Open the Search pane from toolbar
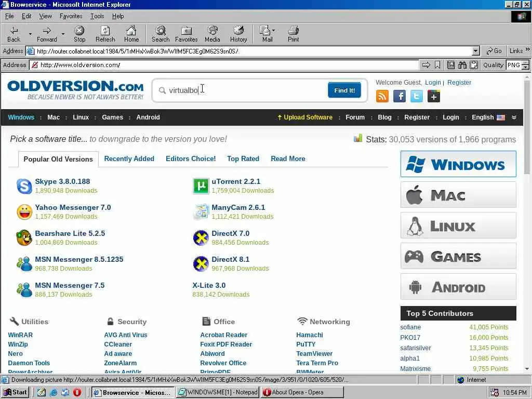 click(161, 34)
